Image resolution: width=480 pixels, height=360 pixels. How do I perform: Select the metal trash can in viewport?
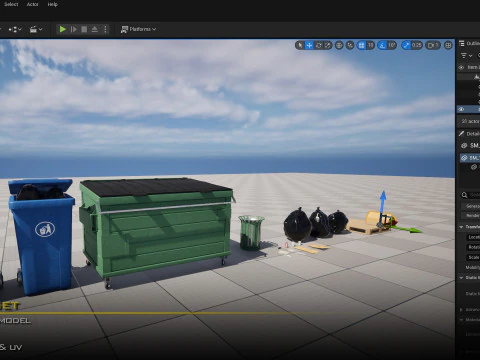[251, 232]
